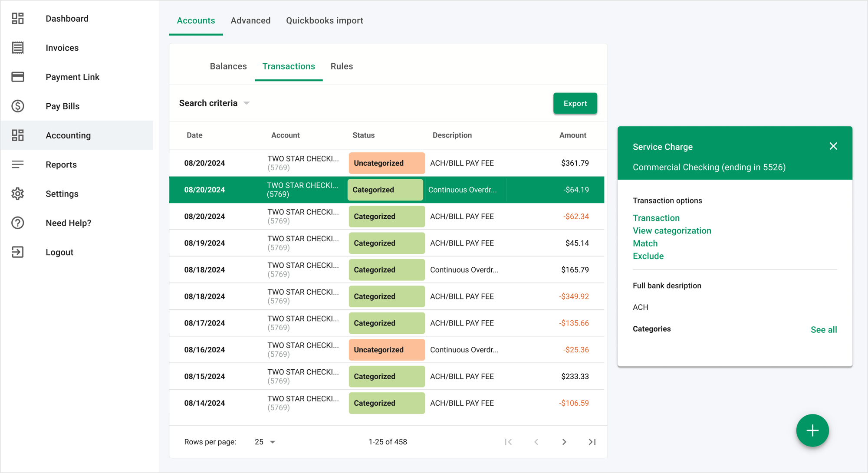Click the View categorization link
868x473 pixels.
click(672, 231)
